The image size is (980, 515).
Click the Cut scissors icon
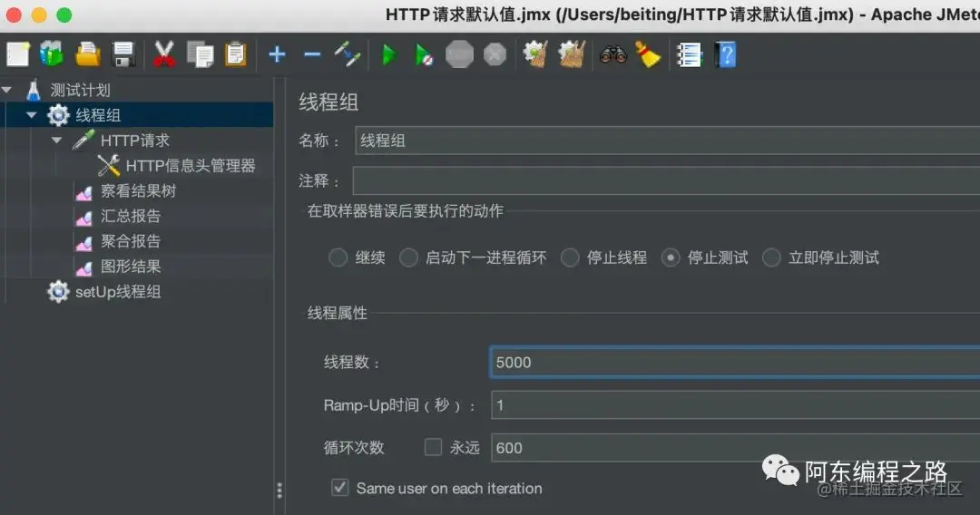pos(163,54)
